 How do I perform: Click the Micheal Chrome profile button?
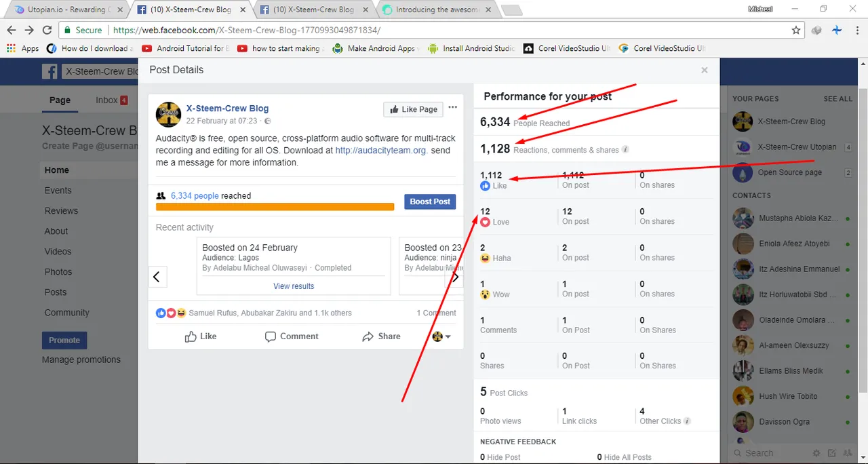pos(759,9)
